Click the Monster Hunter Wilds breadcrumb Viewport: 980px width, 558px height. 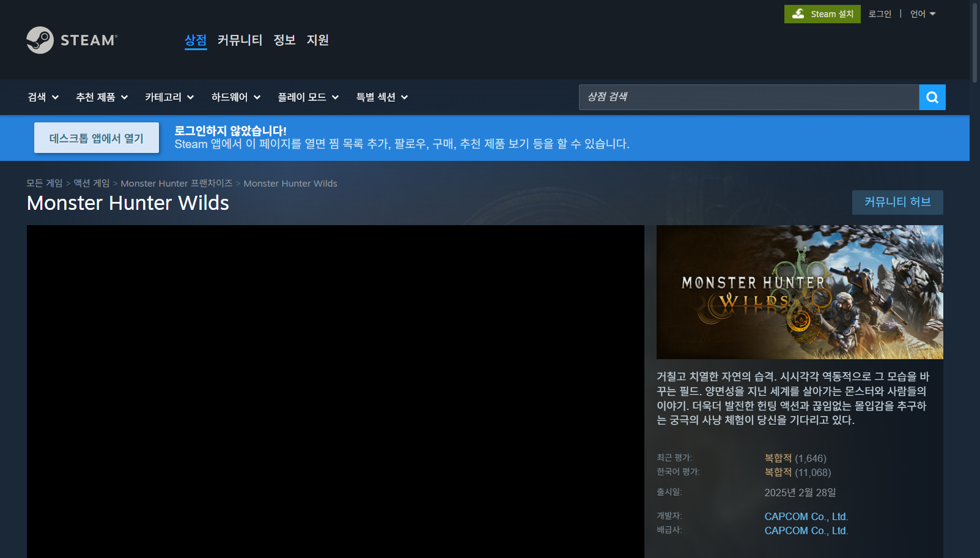(x=290, y=184)
